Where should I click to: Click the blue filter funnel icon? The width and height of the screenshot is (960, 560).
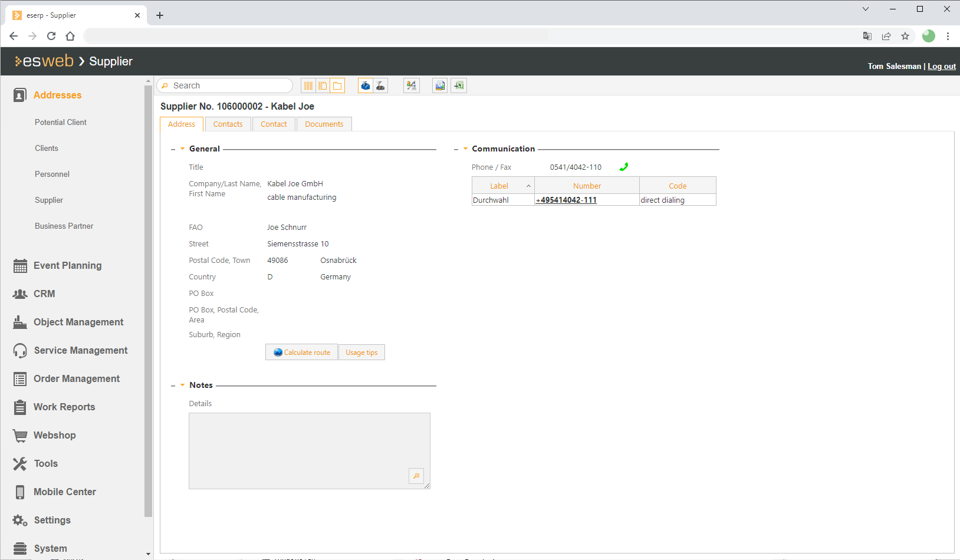(366, 86)
